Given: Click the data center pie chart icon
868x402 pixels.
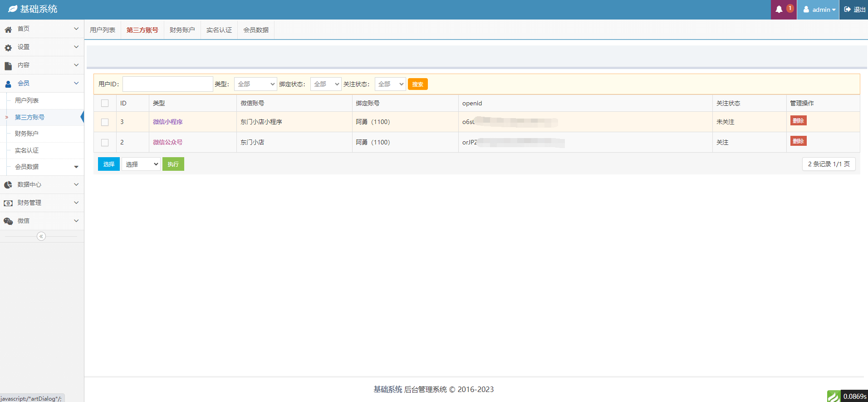Looking at the screenshot, I should [x=8, y=185].
